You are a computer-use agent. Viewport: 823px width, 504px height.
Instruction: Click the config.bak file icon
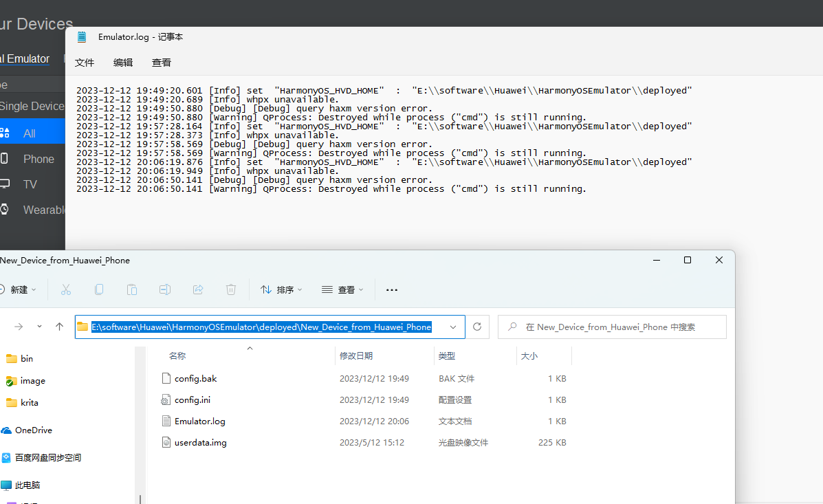[166, 379]
